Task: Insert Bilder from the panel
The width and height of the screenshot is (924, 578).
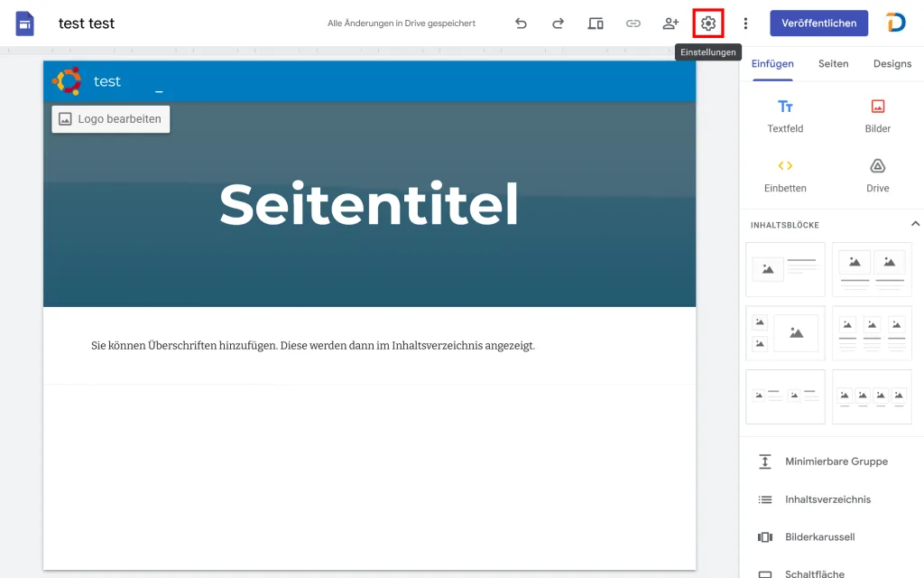Action: click(x=877, y=117)
